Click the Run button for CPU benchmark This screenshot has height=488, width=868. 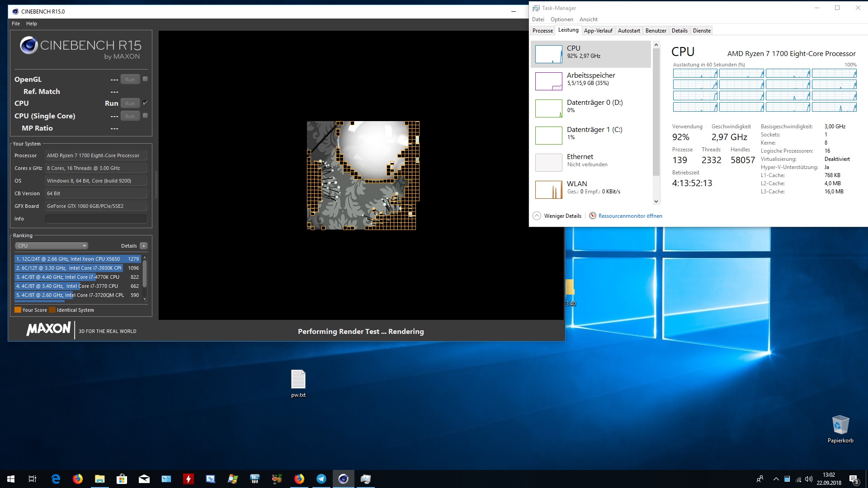[x=130, y=103]
